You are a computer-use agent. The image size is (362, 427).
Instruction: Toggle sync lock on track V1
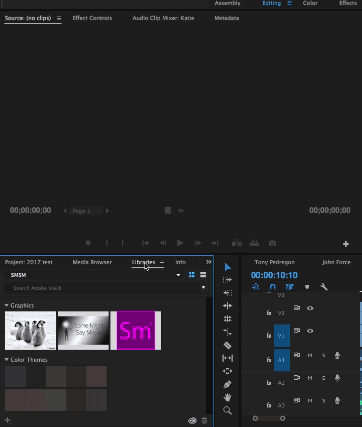[297, 331]
